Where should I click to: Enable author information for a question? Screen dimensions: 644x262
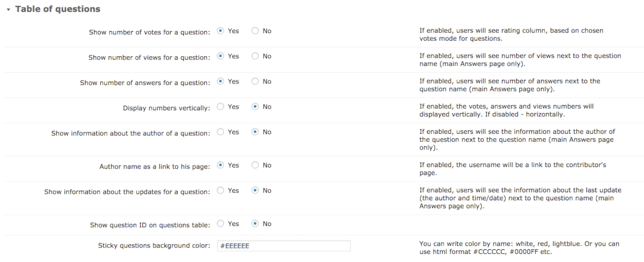click(x=221, y=132)
